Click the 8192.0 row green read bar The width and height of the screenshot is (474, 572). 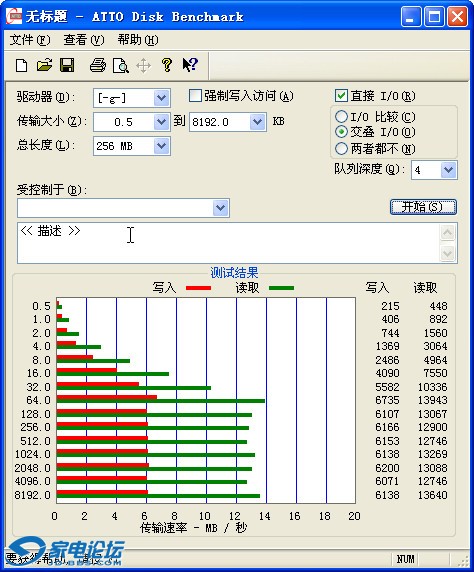click(158, 496)
